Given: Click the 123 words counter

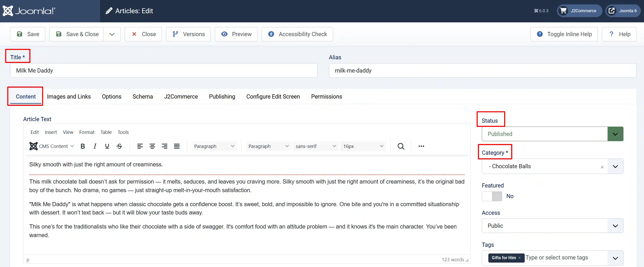Looking at the screenshot, I should click(x=453, y=259).
